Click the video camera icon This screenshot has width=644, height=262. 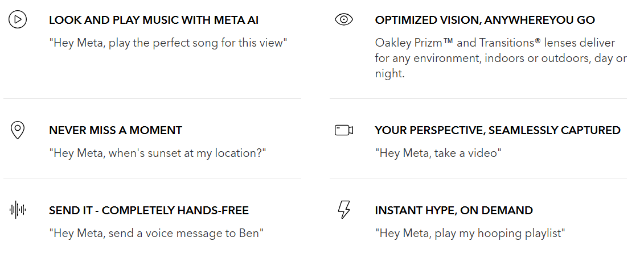pos(344,130)
